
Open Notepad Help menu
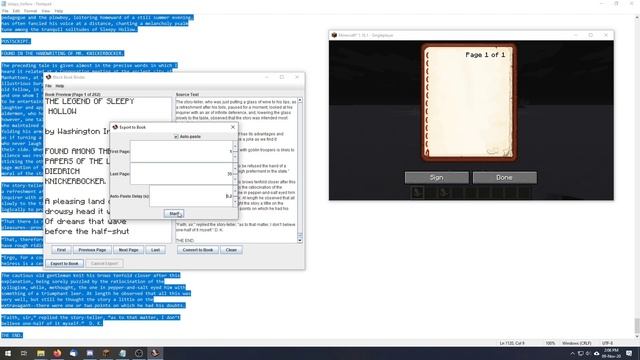[59, 11]
